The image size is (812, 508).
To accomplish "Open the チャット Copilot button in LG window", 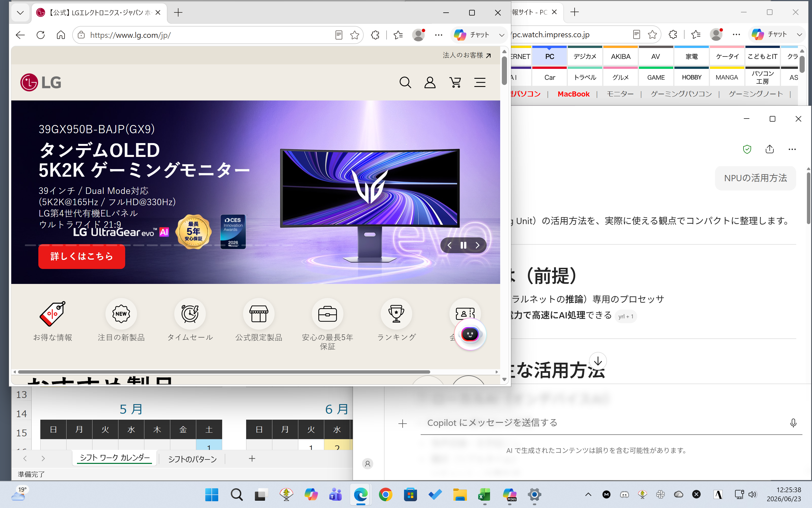I will point(472,35).
